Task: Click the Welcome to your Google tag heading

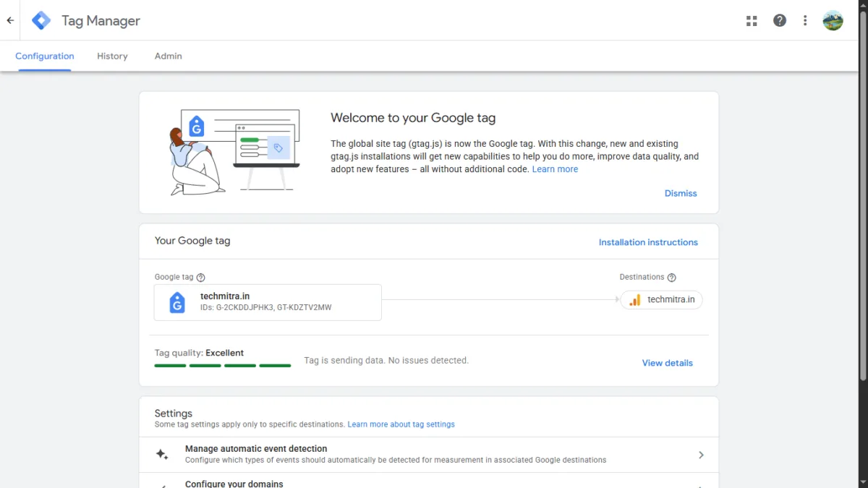Action: point(413,118)
